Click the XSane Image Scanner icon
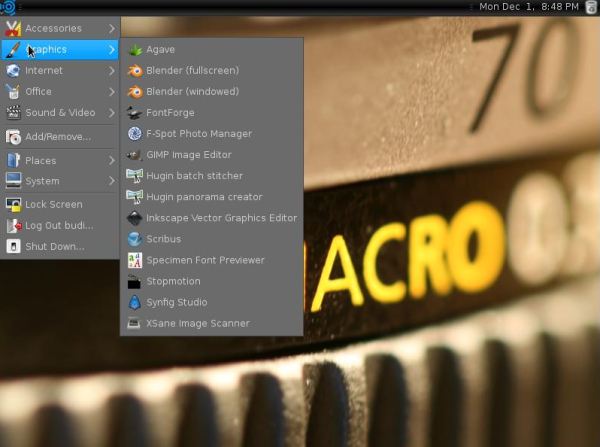Viewport: 600px width, 447px height. pos(135,323)
